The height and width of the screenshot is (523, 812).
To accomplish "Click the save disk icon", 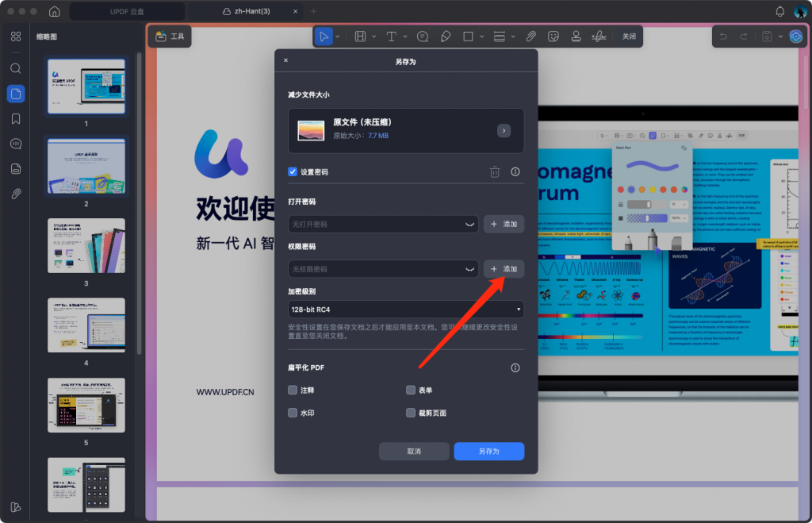I will pos(767,37).
